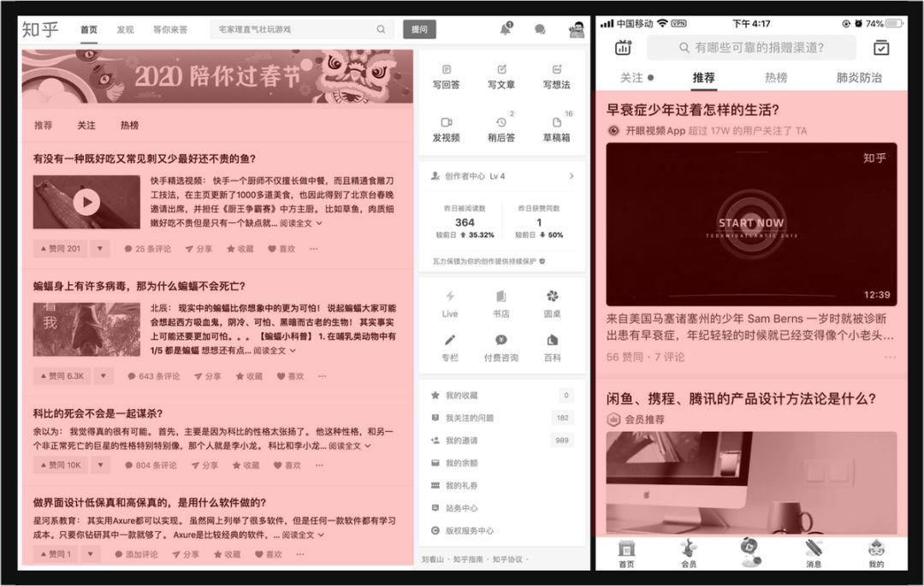
Task: Click the 圆桌 roundtable icon
Action: coord(552,297)
